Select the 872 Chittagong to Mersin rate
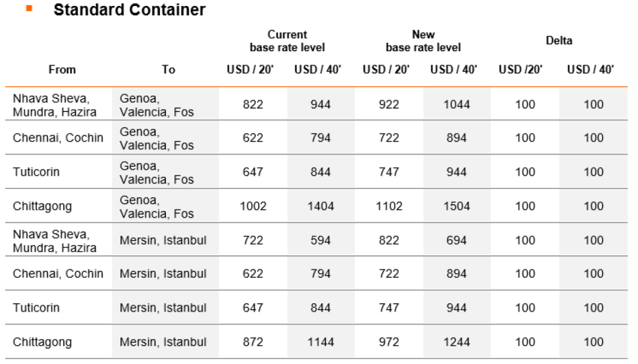The height and width of the screenshot is (364, 638). pyautogui.click(x=253, y=342)
